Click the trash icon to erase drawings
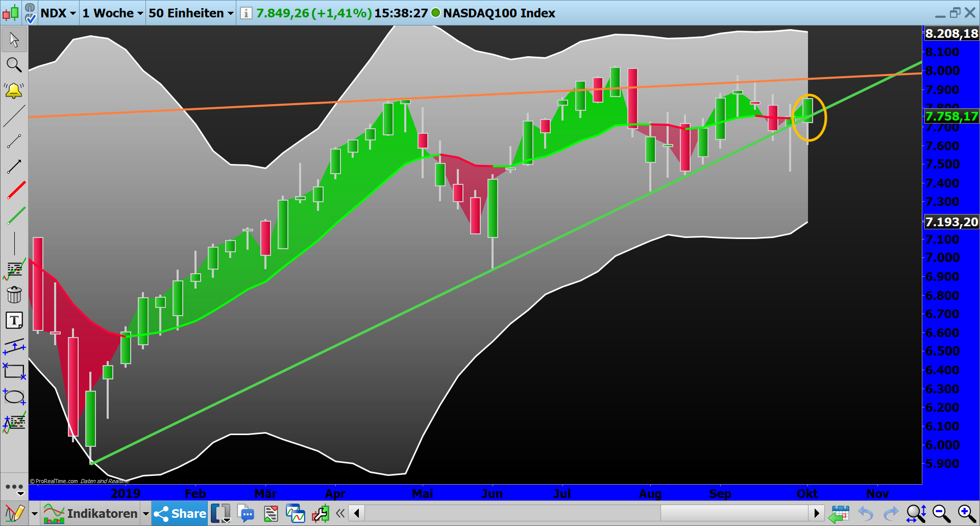 pyautogui.click(x=14, y=295)
